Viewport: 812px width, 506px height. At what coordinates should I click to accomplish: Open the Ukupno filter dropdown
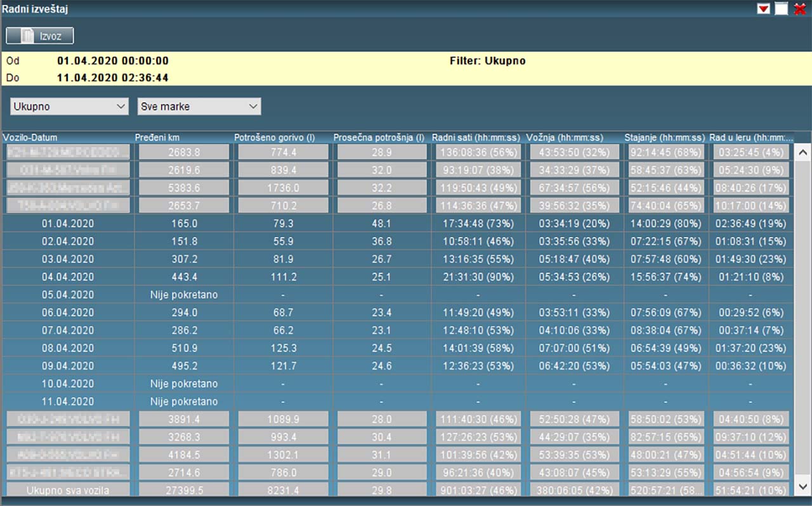click(69, 107)
